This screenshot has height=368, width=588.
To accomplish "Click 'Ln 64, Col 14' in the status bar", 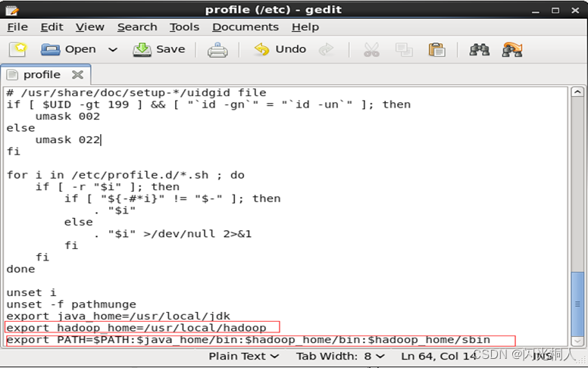I will [437, 356].
